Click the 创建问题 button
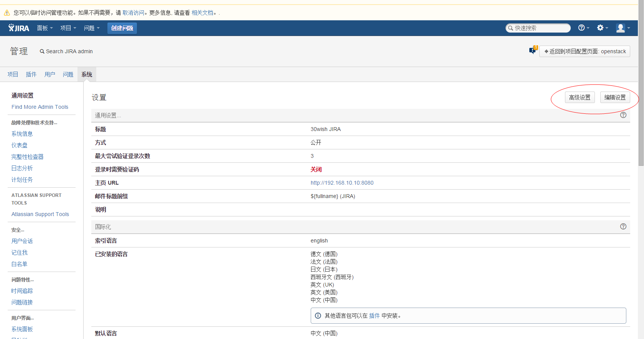Viewport: 644px width, 339px height. click(122, 28)
